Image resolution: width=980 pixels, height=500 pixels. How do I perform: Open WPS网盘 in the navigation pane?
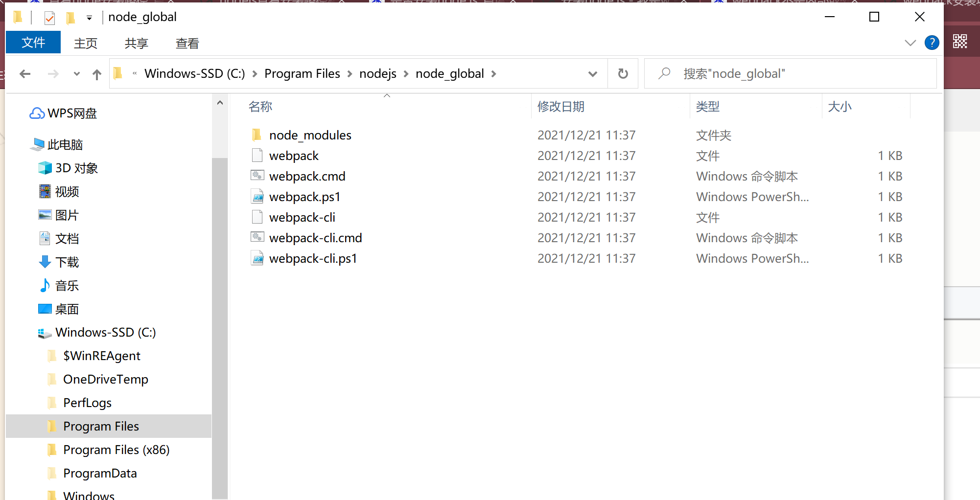pos(72,114)
